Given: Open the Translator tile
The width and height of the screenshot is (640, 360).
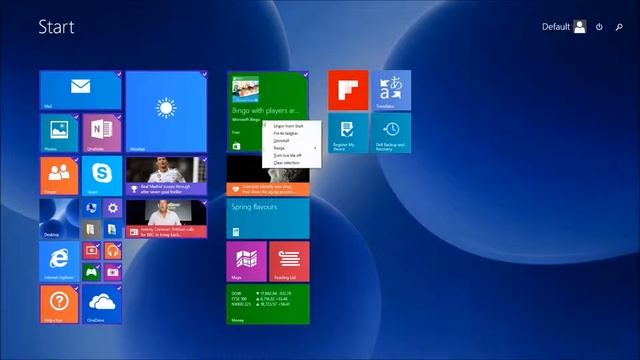Looking at the screenshot, I should click(391, 90).
